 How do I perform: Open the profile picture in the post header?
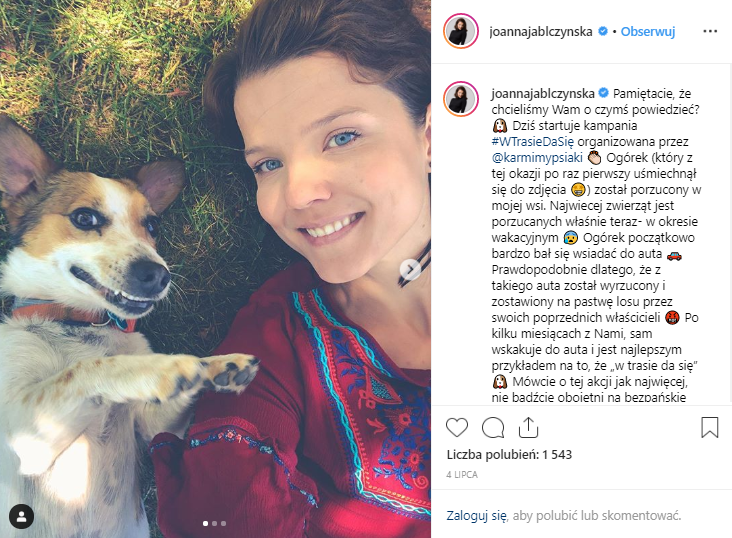[461, 31]
